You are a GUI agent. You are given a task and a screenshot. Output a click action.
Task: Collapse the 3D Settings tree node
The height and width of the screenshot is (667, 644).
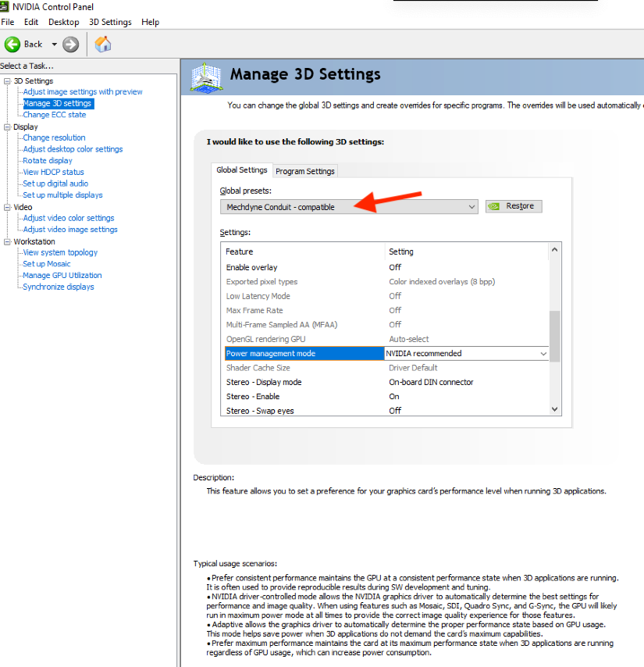pyautogui.click(x=7, y=81)
